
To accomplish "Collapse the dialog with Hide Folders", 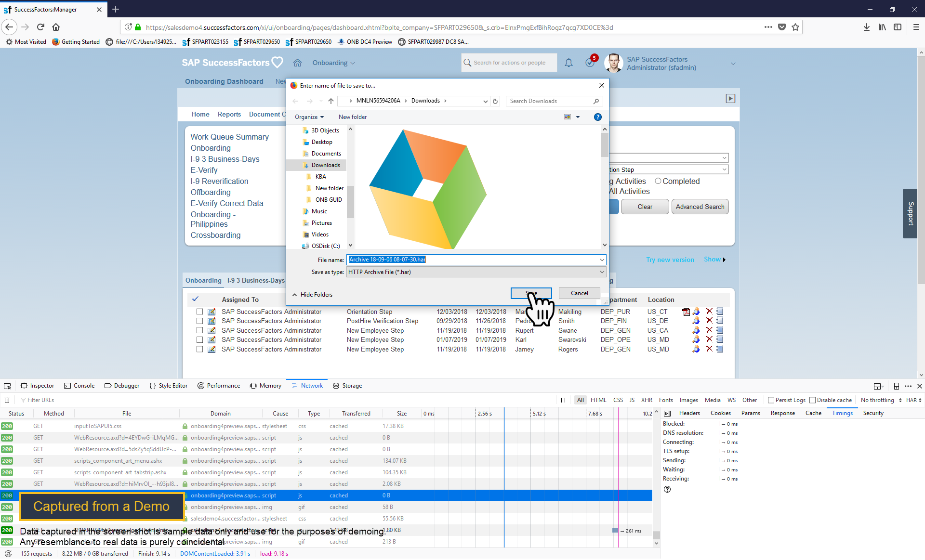I will pos(312,295).
